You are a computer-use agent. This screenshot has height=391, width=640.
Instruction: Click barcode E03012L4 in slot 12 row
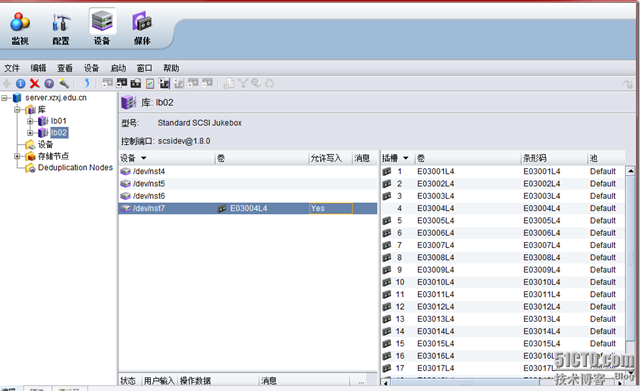542,307
